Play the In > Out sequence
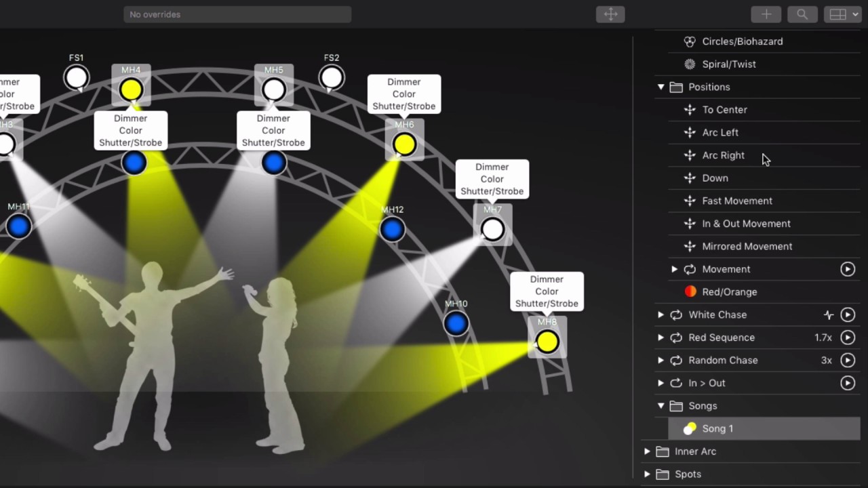 [848, 383]
